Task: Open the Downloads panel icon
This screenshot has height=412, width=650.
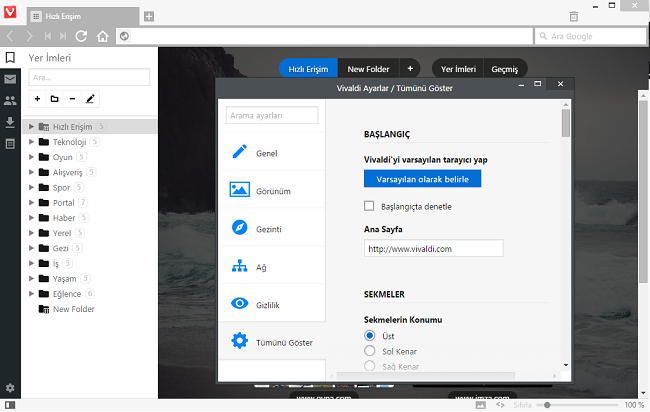Action: pos(10,122)
